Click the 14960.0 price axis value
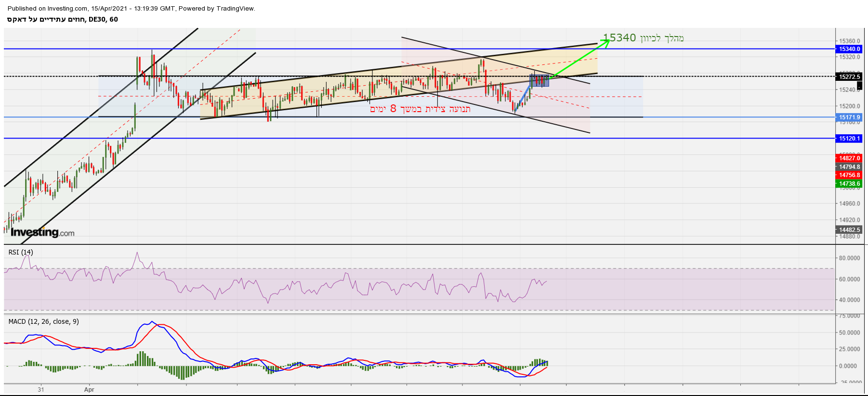 coord(849,204)
